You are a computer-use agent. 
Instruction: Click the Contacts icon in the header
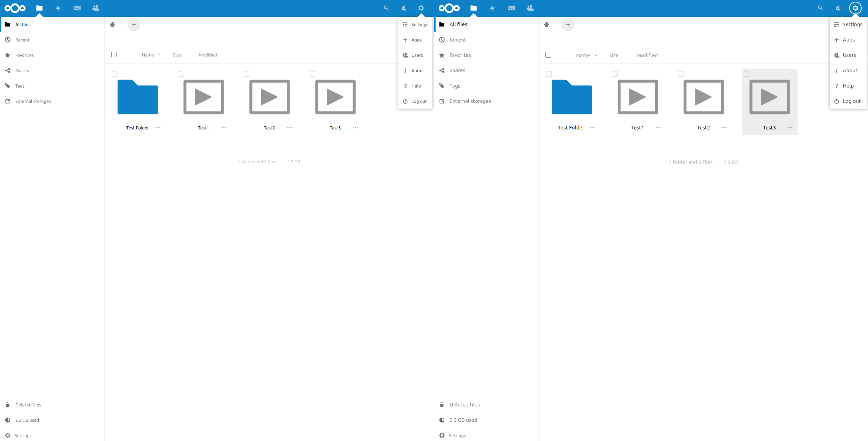click(96, 8)
